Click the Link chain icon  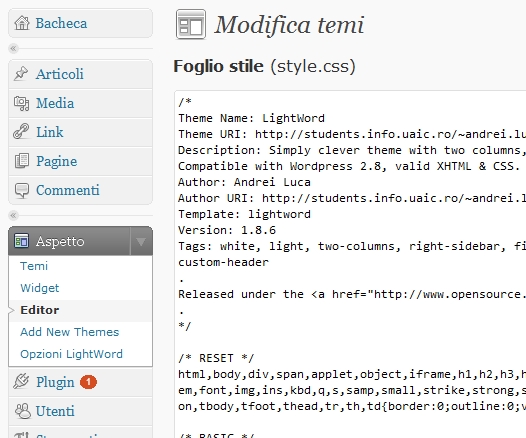click(x=21, y=131)
